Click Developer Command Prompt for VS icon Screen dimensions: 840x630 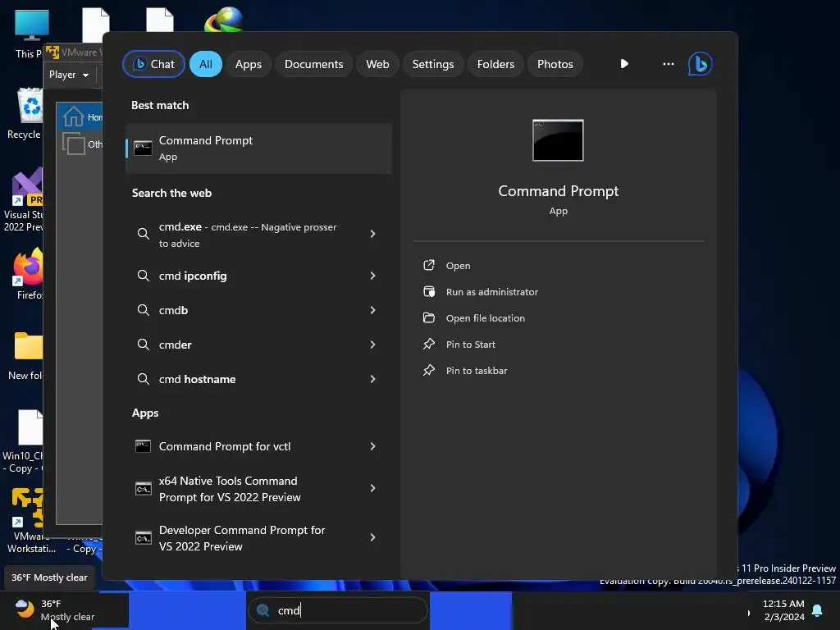pos(143,538)
